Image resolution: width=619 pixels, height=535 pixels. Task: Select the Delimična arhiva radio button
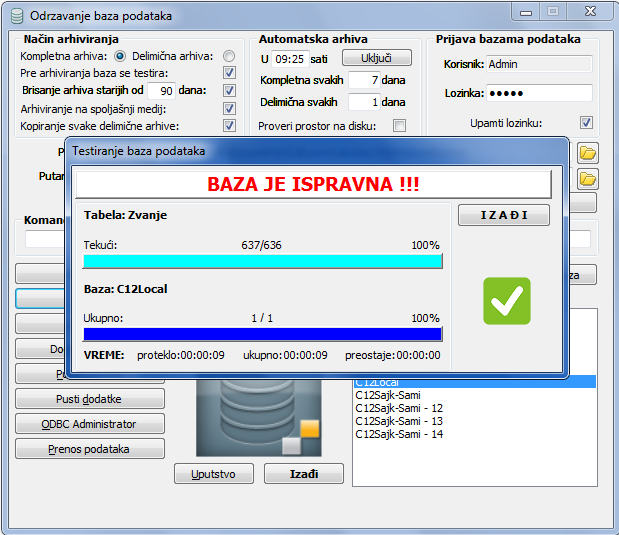pyautogui.click(x=229, y=56)
